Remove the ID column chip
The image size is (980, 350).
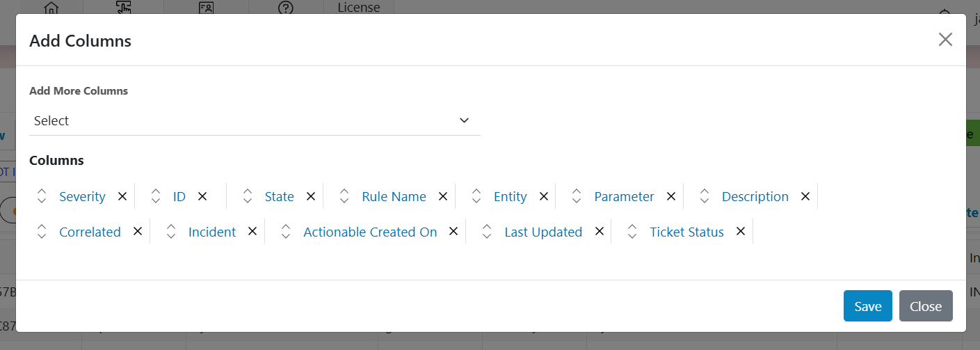(202, 196)
